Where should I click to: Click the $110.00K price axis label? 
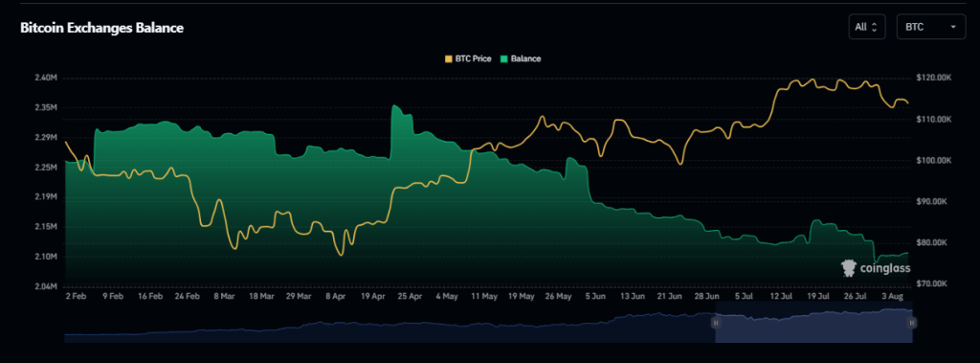click(933, 120)
